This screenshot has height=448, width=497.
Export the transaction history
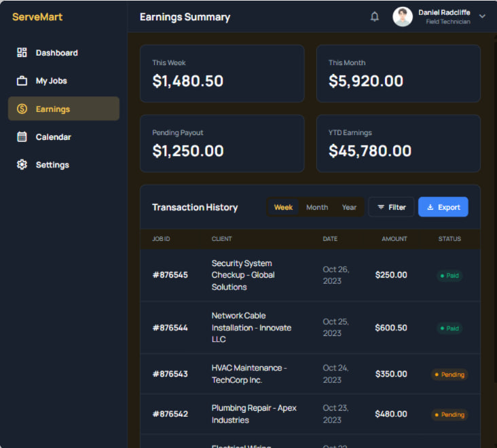pyautogui.click(x=443, y=207)
